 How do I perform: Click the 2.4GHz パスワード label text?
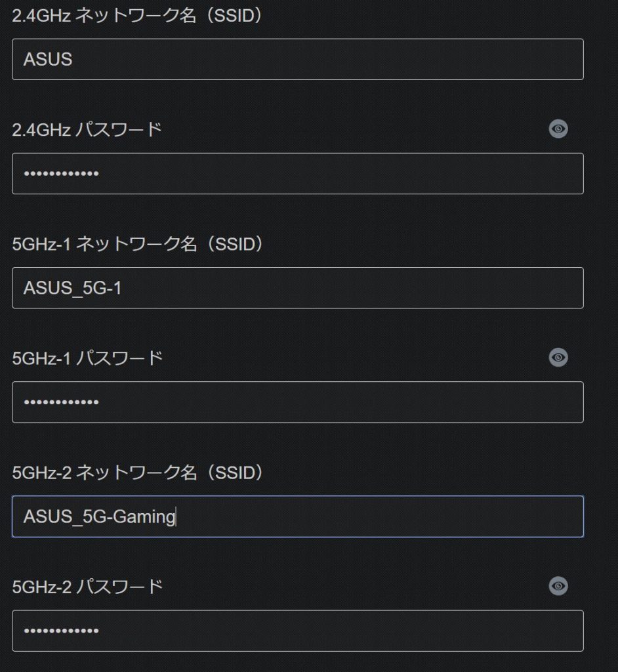pyautogui.click(x=87, y=129)
